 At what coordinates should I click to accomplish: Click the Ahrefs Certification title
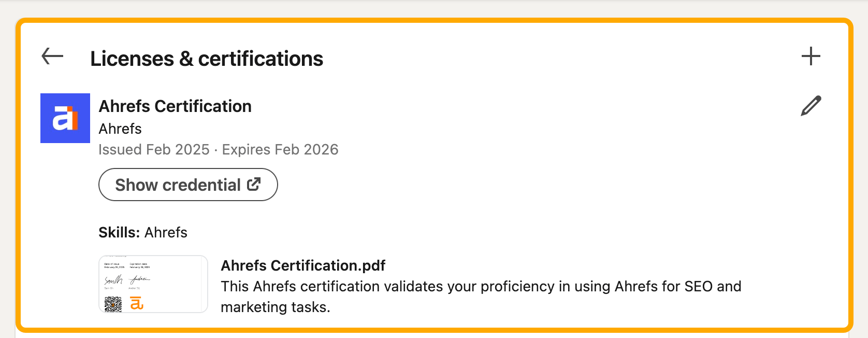(175, 106)
